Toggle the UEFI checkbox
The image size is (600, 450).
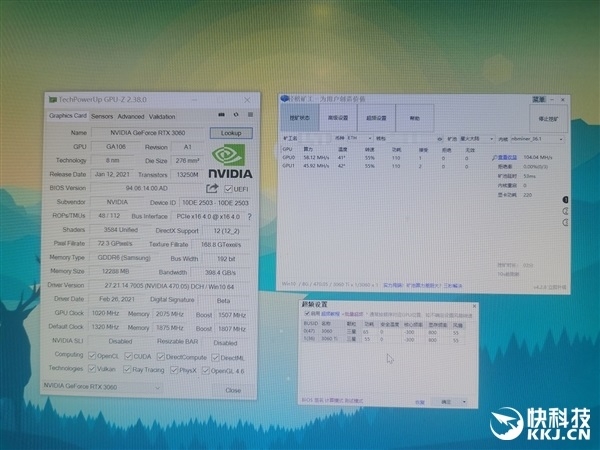[228, 189]
